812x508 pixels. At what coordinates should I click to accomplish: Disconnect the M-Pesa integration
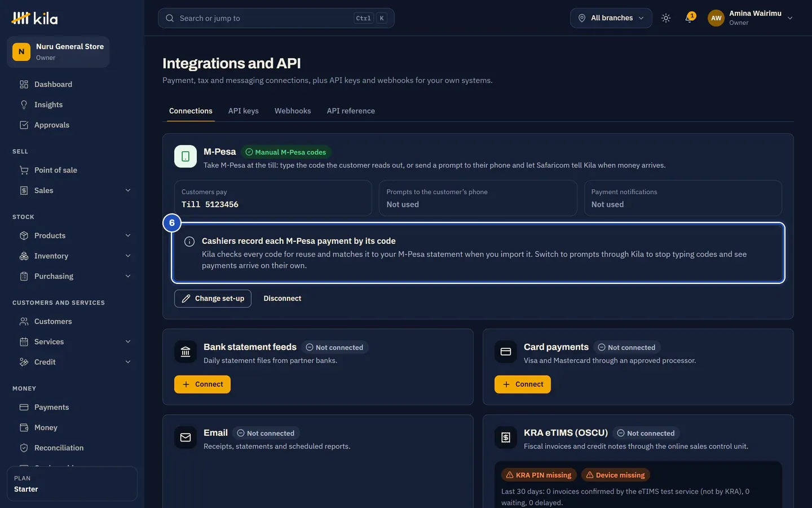coord(283,299)
